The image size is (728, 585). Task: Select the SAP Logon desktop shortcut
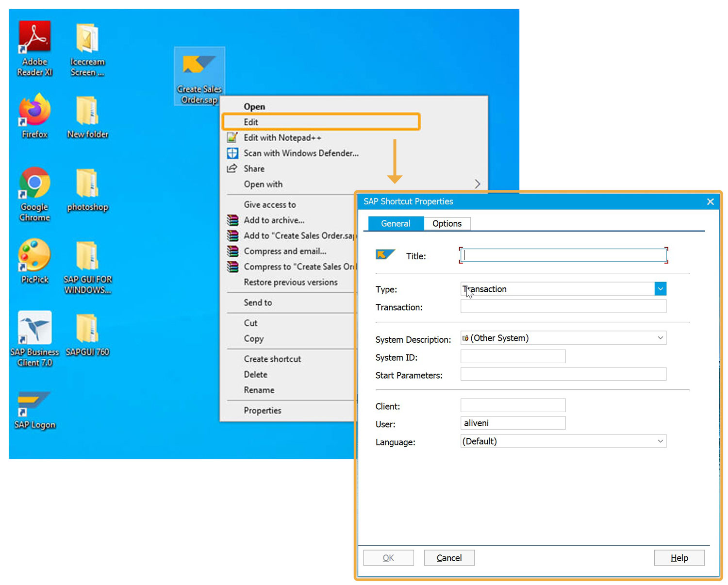34,402
